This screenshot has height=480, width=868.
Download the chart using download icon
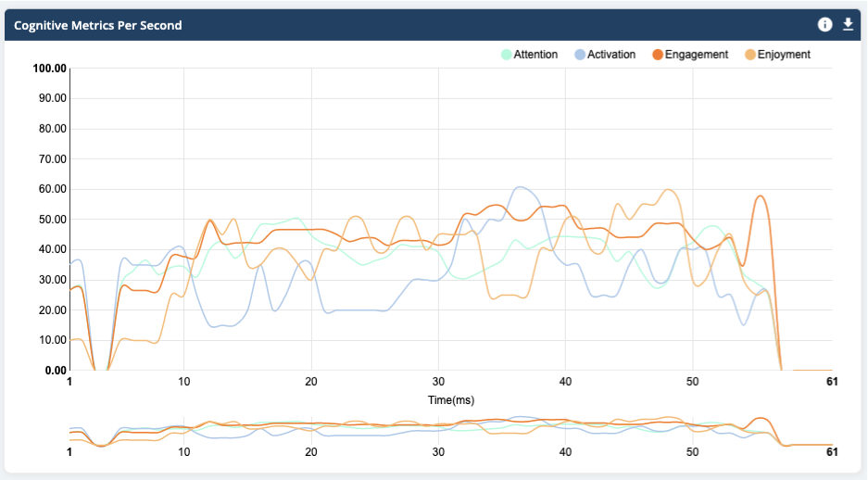tap(848, 24)
